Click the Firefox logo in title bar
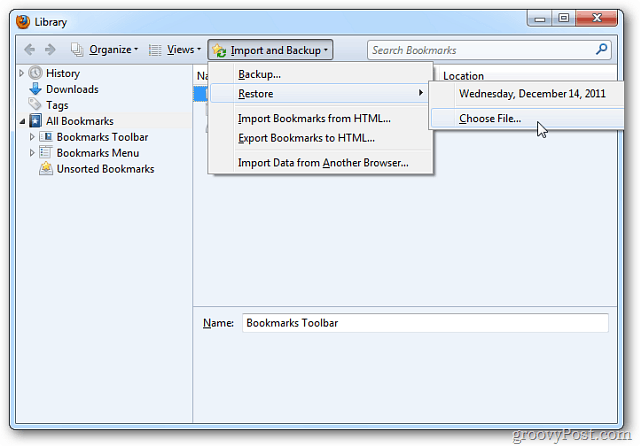The height and width of the screenshot is (446, 640). click(23, 22)
